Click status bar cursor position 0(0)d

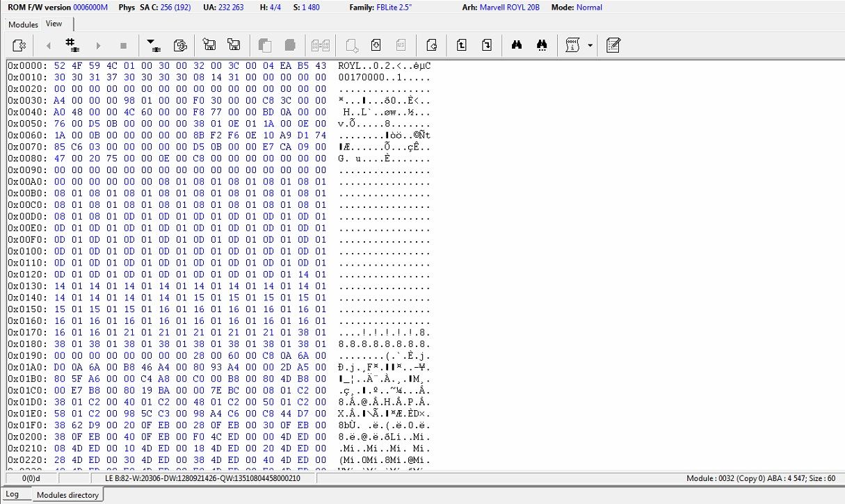31,478
